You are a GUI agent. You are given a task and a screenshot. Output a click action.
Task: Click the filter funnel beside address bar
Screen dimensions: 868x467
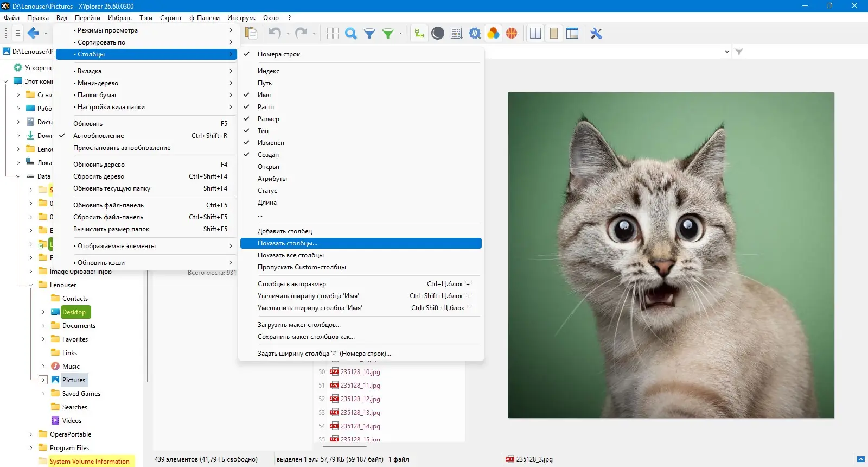[x=739, y=52]
